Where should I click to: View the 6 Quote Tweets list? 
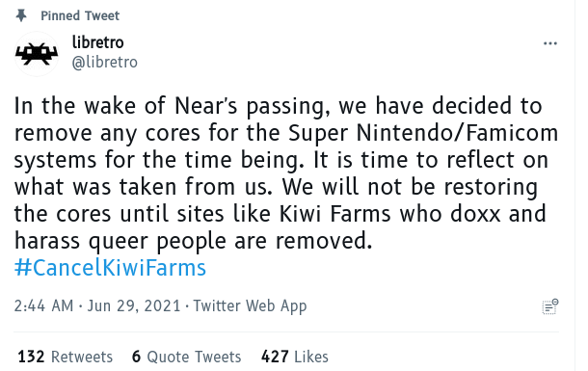(x=186, y=357)
